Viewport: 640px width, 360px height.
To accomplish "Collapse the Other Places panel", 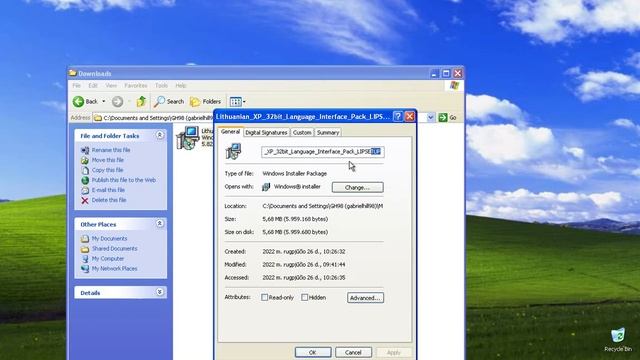I will [x=160, y=224].
